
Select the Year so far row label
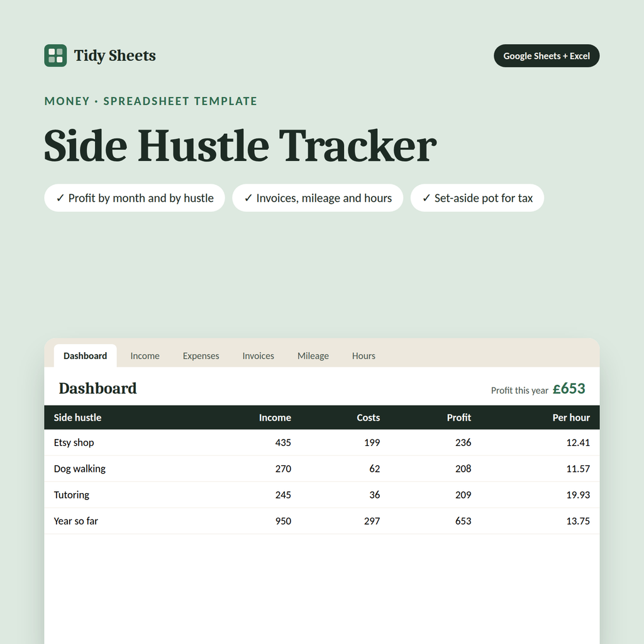(76, 521)
